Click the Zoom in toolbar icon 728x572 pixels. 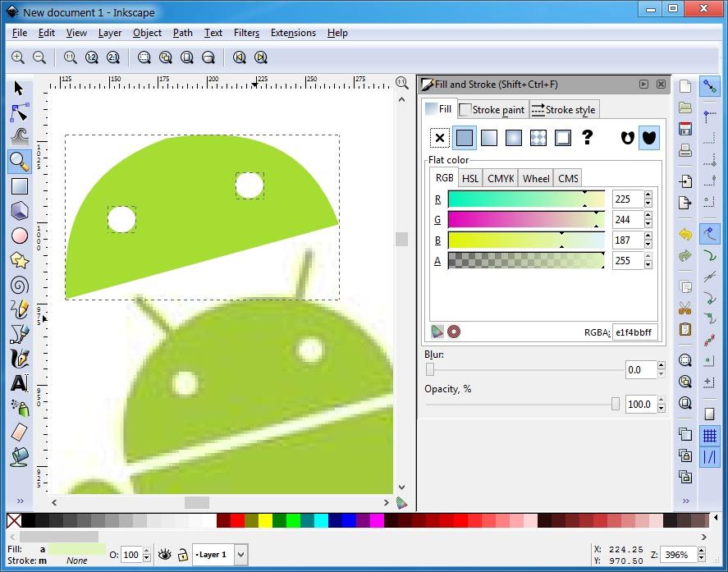pyautogui.click(x=17, y=57)
